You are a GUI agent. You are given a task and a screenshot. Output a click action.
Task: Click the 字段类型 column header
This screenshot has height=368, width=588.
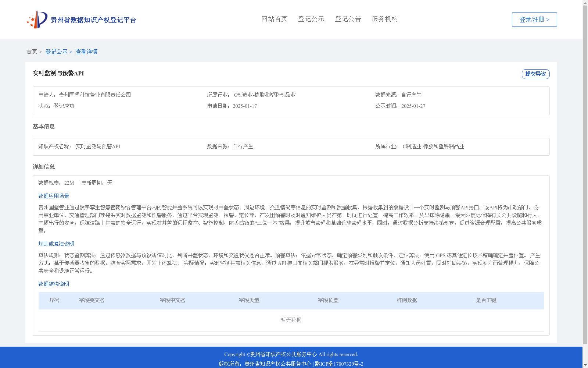coord(249,300)
